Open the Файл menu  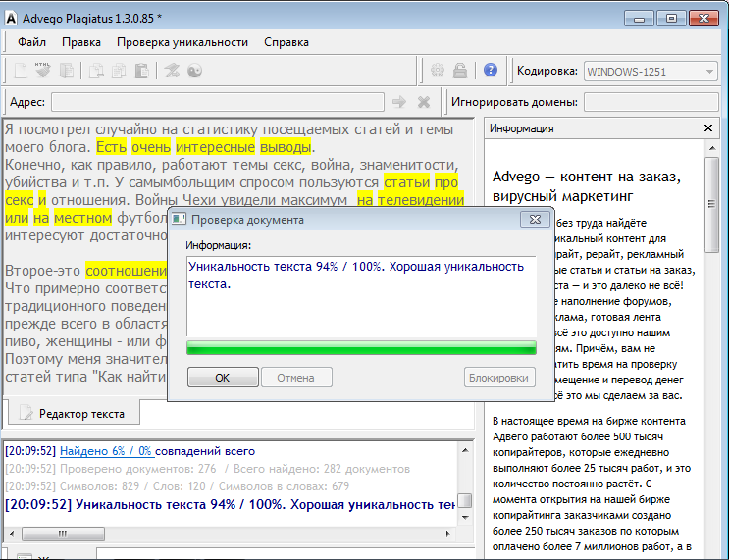tap(31, 42)
